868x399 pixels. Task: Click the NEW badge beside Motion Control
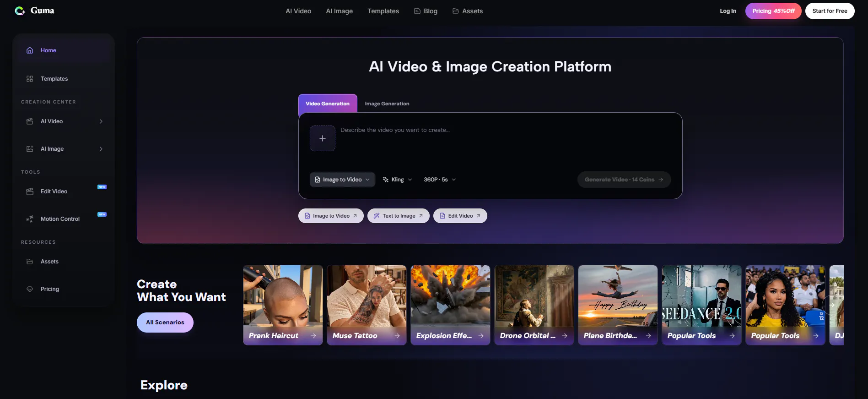point(102,214)
